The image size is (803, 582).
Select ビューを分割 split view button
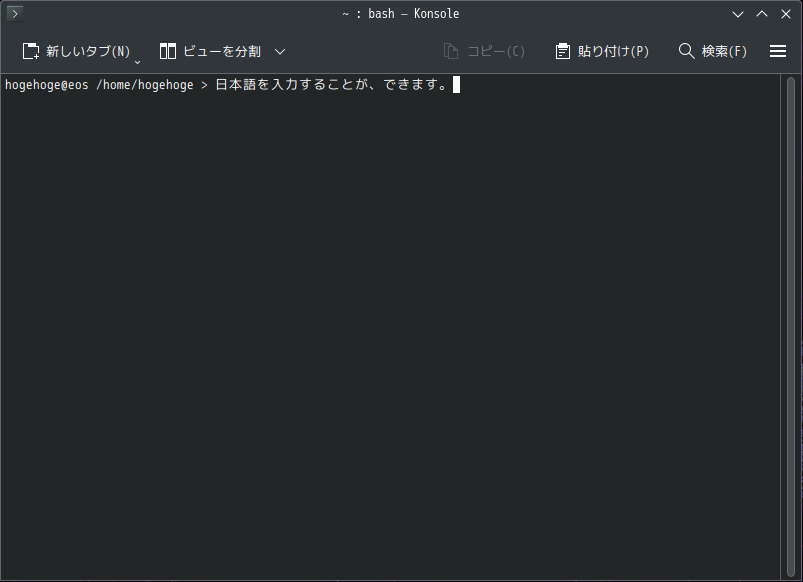[210, 51]
